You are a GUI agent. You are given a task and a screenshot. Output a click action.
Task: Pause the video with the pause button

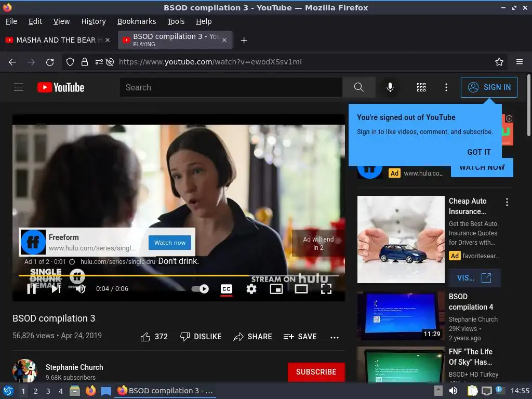pos(32,289)
